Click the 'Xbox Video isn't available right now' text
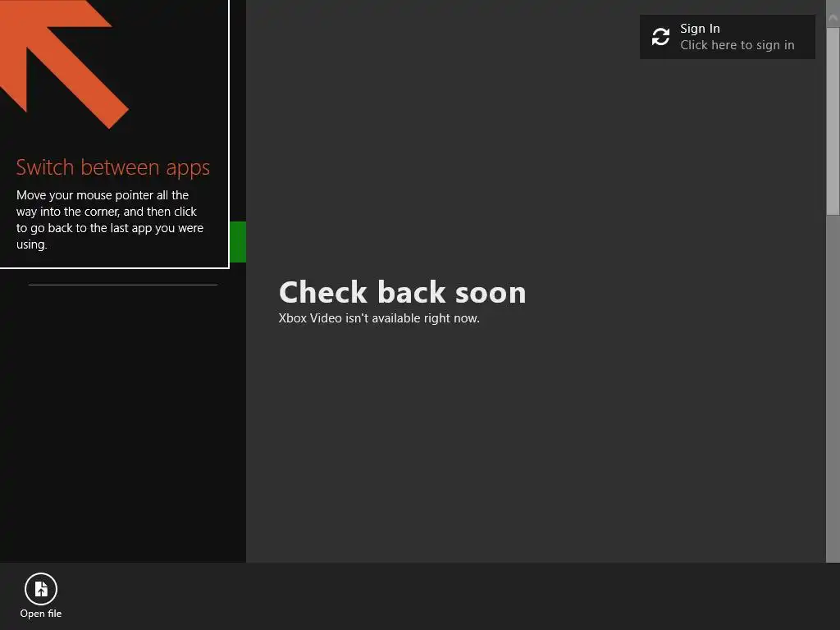 379,318
